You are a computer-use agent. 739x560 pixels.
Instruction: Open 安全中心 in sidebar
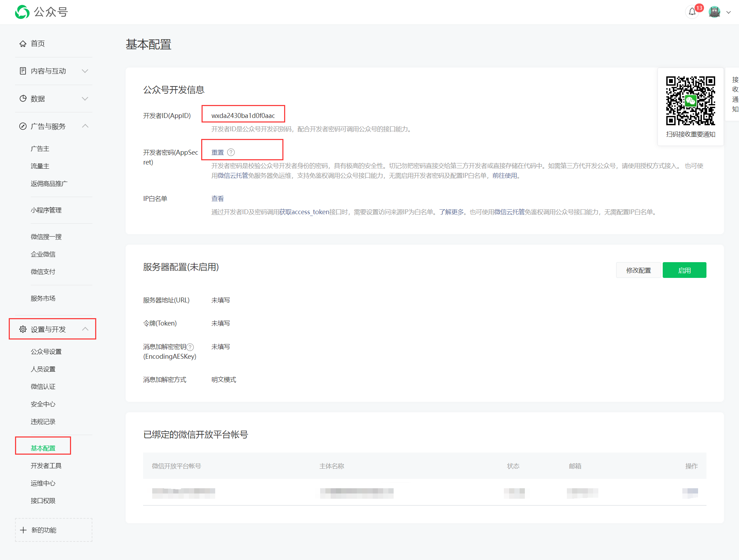click(43, 404)
